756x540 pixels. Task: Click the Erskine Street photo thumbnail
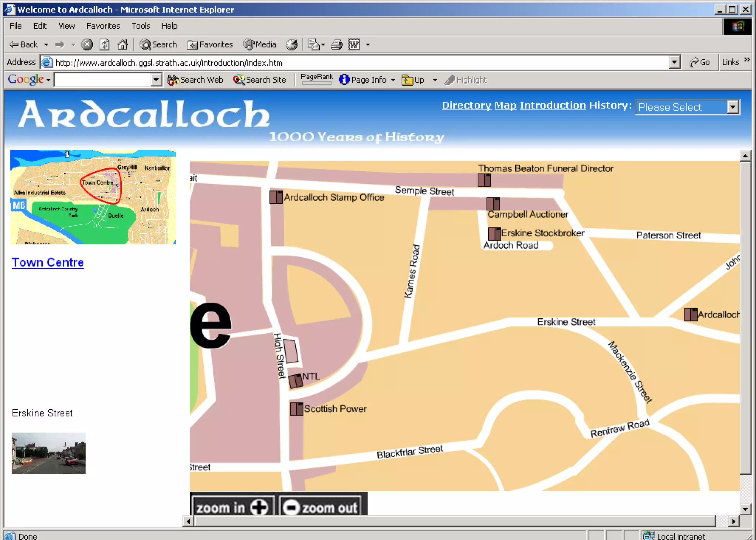[48, 453]
